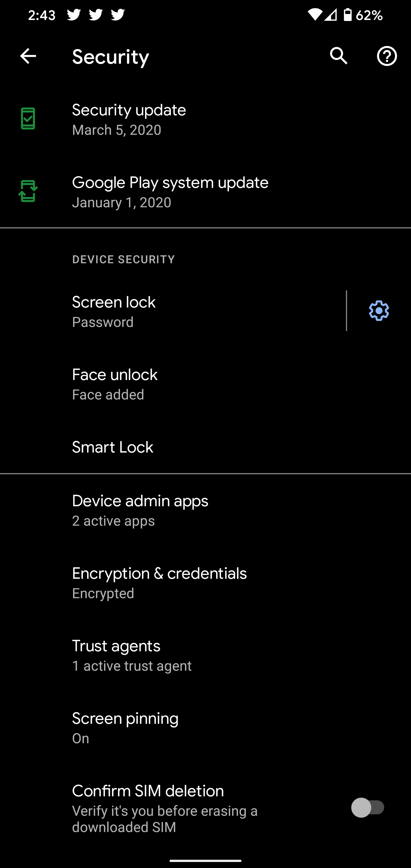The width and height of the screenshot is (411, 868).
Task: Click the help question mark icon
Action: 387,56
